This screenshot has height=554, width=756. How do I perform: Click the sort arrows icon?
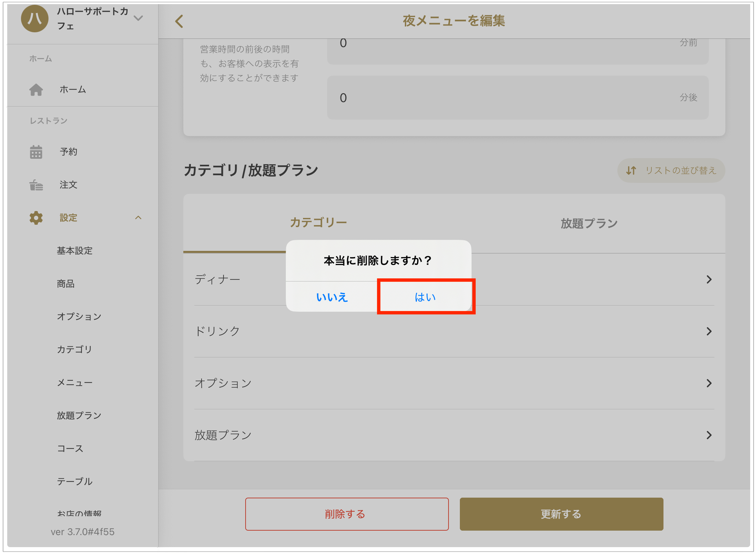point(631,170)
